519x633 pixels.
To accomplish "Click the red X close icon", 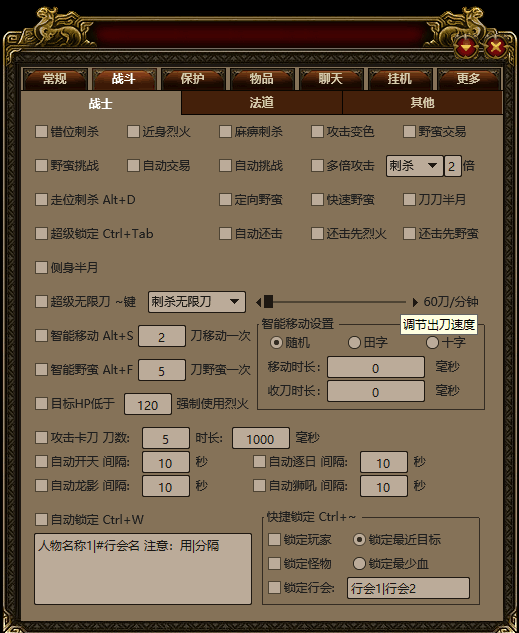I will (496, 48).
